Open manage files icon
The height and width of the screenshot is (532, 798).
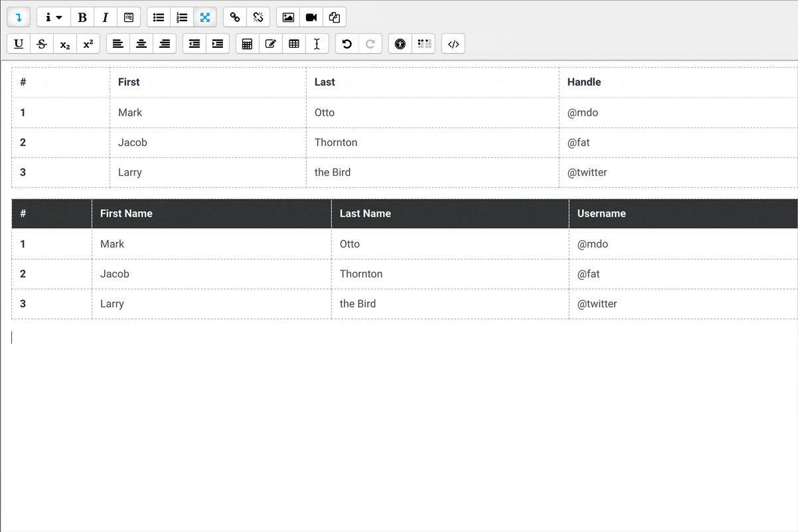point(335,17)
